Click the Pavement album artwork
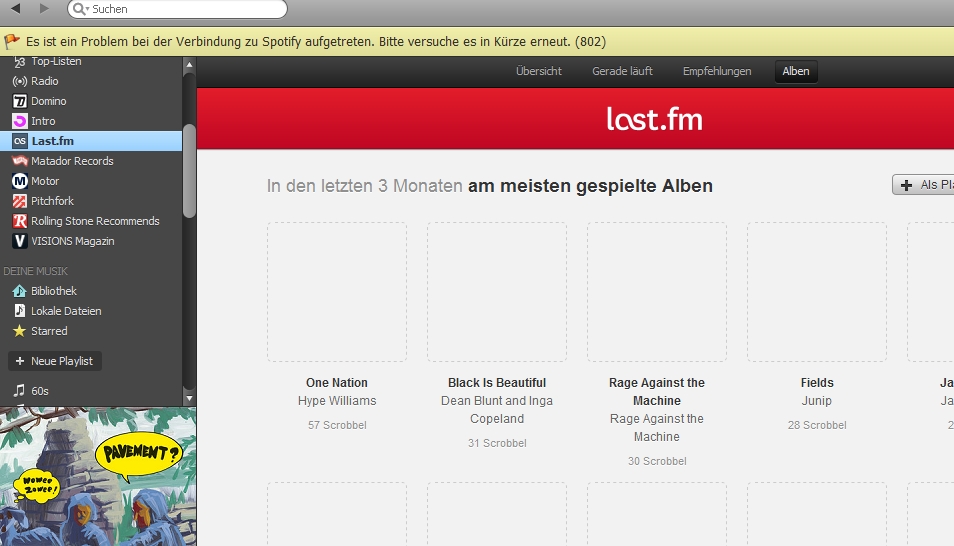Viewport: 954px width, 546px height. coord(98,477)
